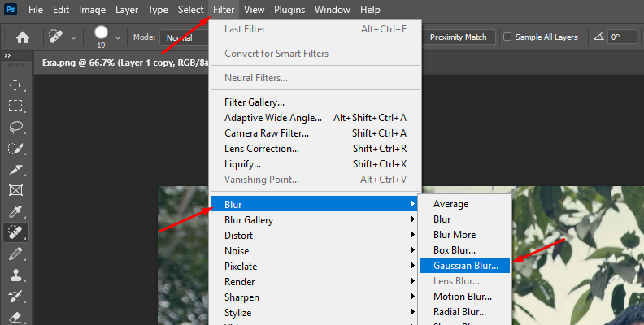Enable Sample All Layers checkbox

(507, 37)
